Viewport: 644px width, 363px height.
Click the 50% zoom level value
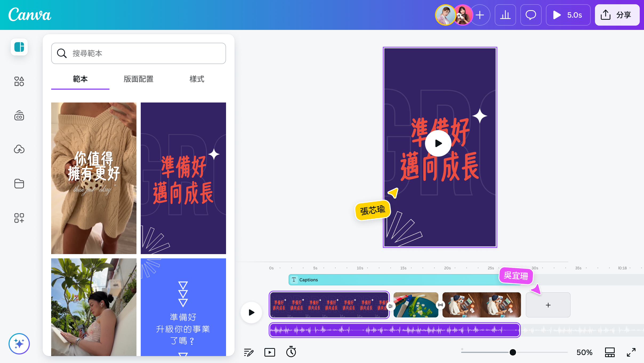[584, 352]
